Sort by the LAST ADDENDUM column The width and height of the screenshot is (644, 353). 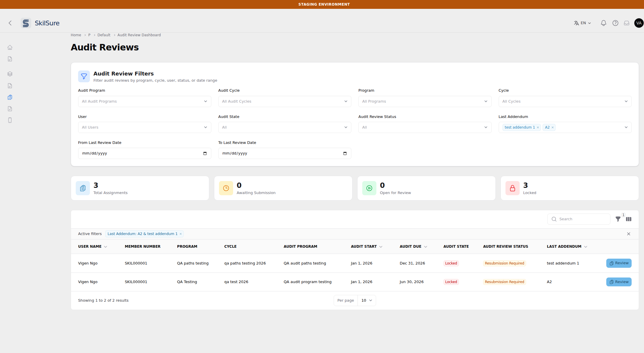pos(567,247)
